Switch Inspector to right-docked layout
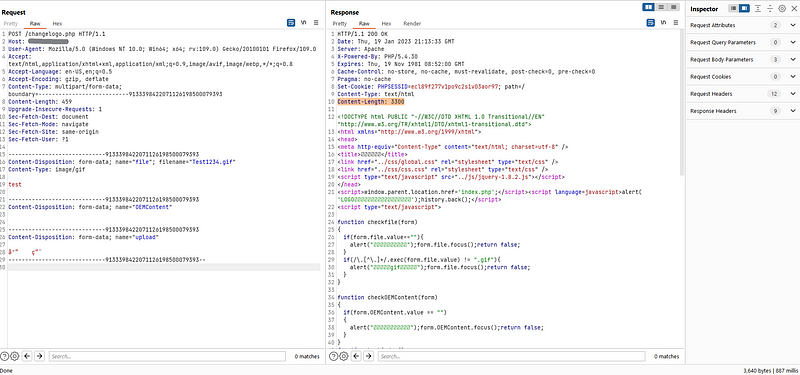The width and height of the screenshot is (800, 375). click(744, 9)
